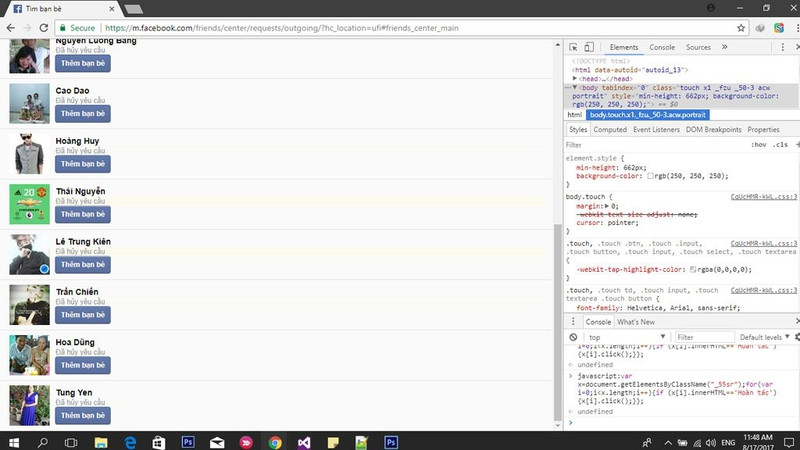The width and height of the screenshot is (800, 450).
Task: Switch to the Sources tab
Action: coord(698,47)
